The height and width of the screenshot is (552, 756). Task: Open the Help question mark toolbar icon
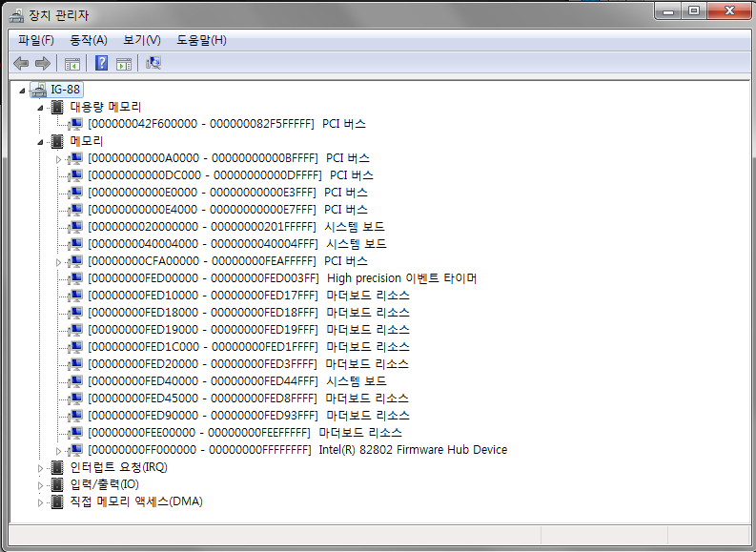pyautogui.click(x=101, y=63)
